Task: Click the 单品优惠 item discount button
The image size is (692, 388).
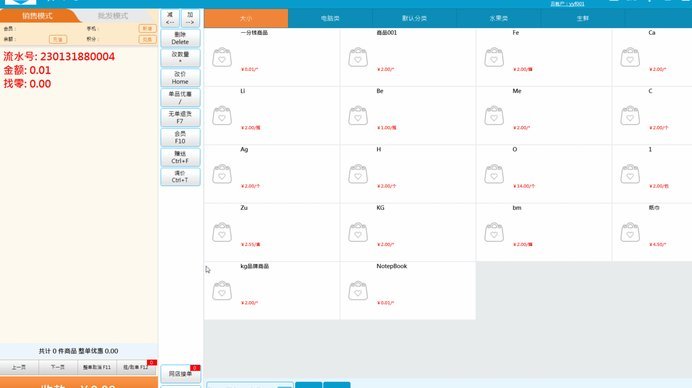Action: 180,98
